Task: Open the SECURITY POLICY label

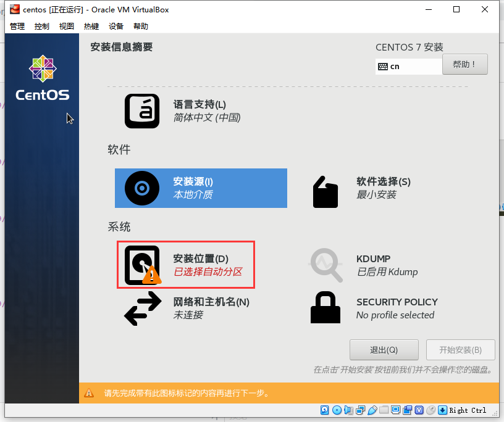Action: [x=397, y=302]
